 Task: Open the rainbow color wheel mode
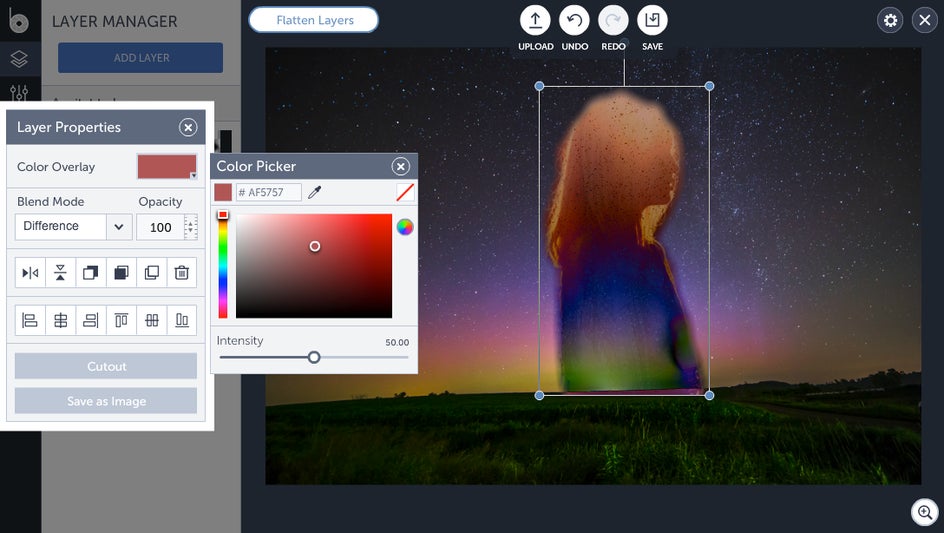(x=405, y=227)
